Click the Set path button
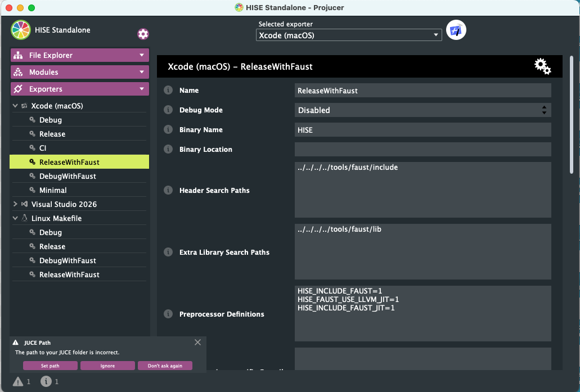The width and height of the screenshot is (580, 392). pyautogui.click(x=50, y=366)
